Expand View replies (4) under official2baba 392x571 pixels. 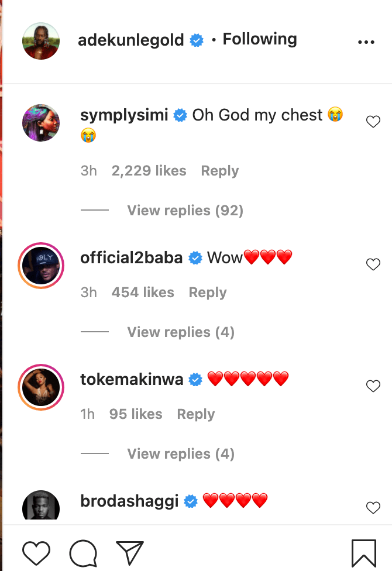click(181, 332)
